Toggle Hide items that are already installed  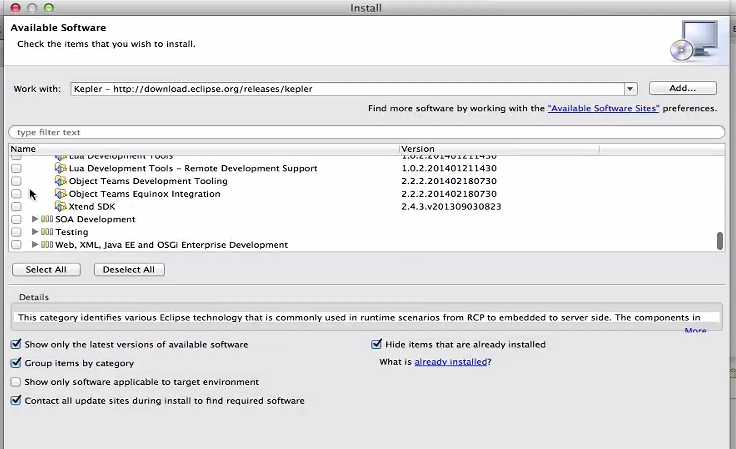376,344
